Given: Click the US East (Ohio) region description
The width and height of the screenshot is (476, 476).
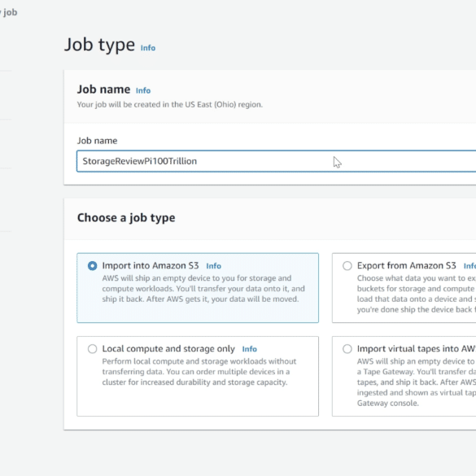Looking at the screenshot, I should pyautogui.click(x=170, y=104).
